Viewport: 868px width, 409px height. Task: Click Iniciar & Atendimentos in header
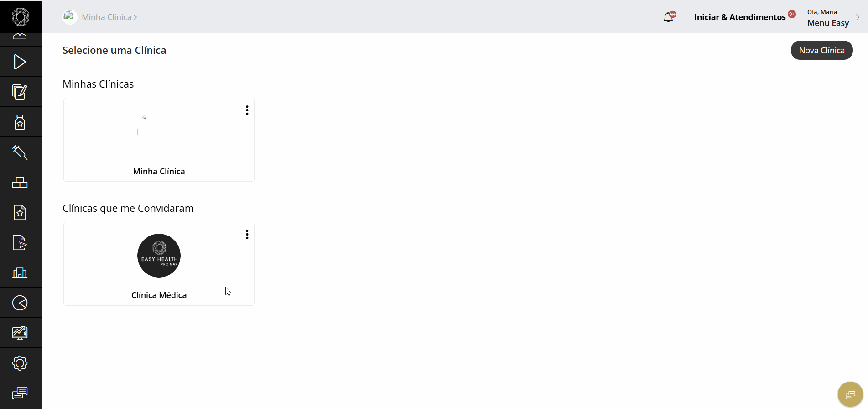coord(740,17)
